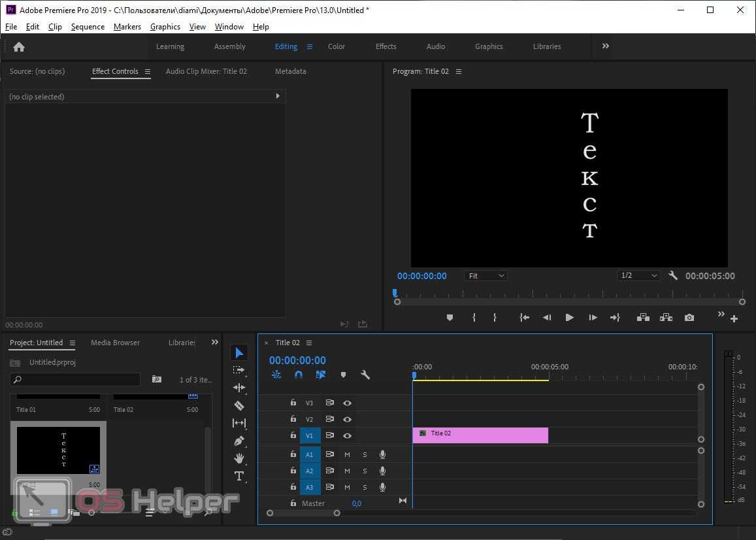Select the Hand tool

239,458
